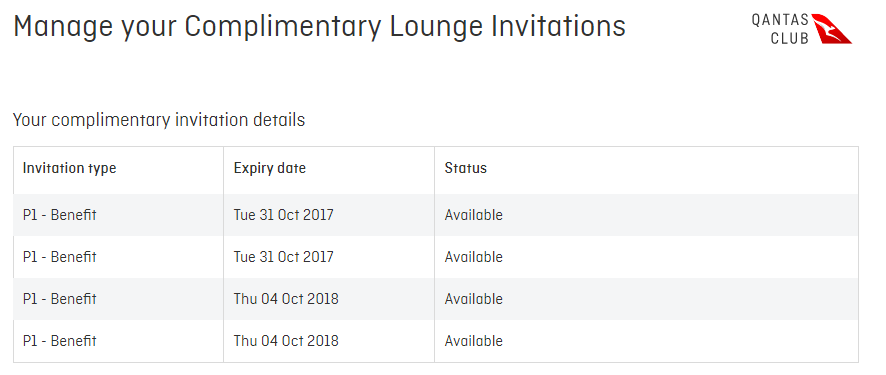The width and height of the screenshot is (886, 375).
Task: Click the third P1 - Benefit invitation row
Action: pyautogui.click(x=436, y=299)
